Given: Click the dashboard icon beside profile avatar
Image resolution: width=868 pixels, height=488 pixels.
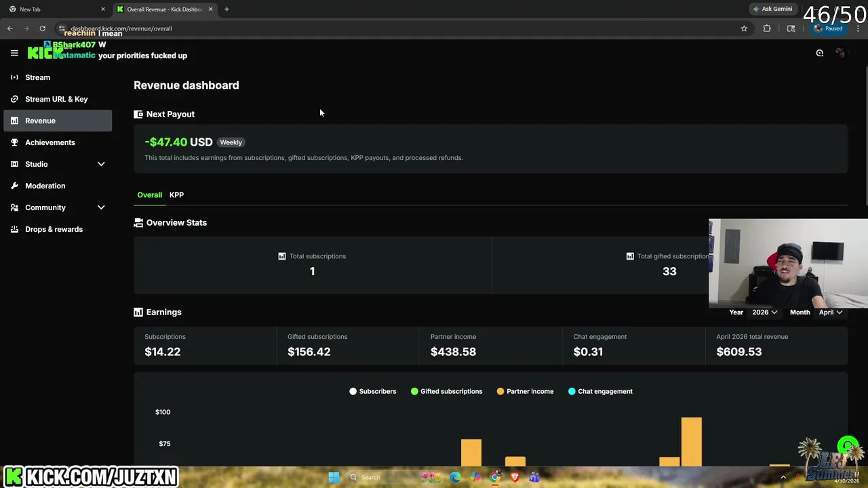Looking at the screenshot, I should click(x=820, y=53).
